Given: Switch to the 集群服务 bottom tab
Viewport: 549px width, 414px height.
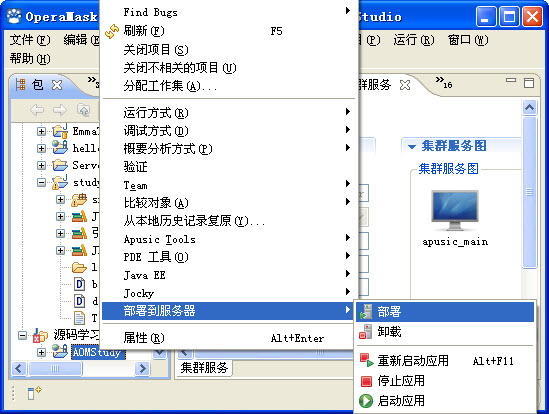Looking at the screenshot, I should pyautogui.click(x=204, y=367).
